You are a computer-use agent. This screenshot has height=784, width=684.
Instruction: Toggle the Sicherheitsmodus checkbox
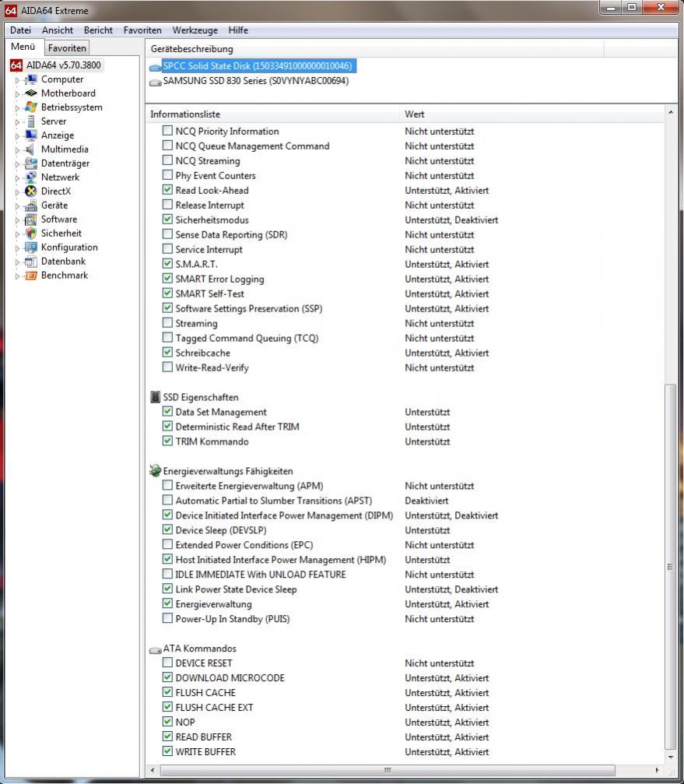coord(167,220)
